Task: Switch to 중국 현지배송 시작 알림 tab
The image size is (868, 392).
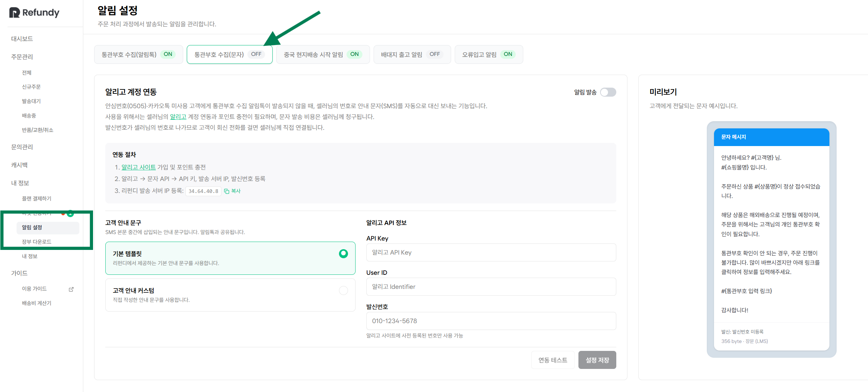Action: click(323, 54)
